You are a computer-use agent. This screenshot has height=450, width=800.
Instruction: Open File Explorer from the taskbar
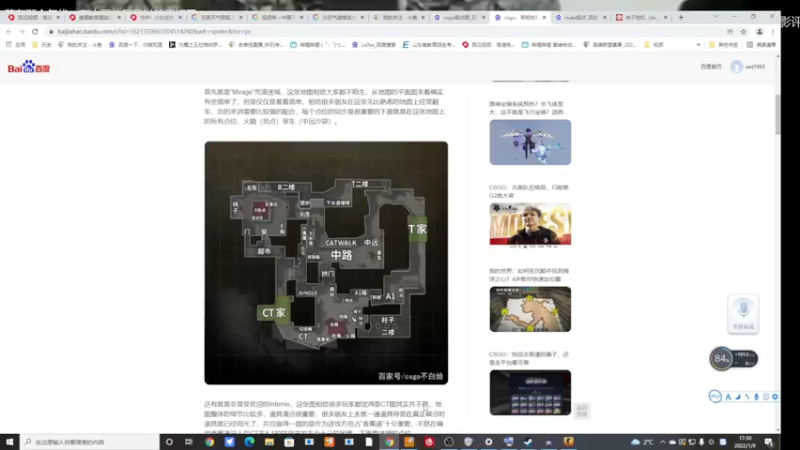pos(269,442)
